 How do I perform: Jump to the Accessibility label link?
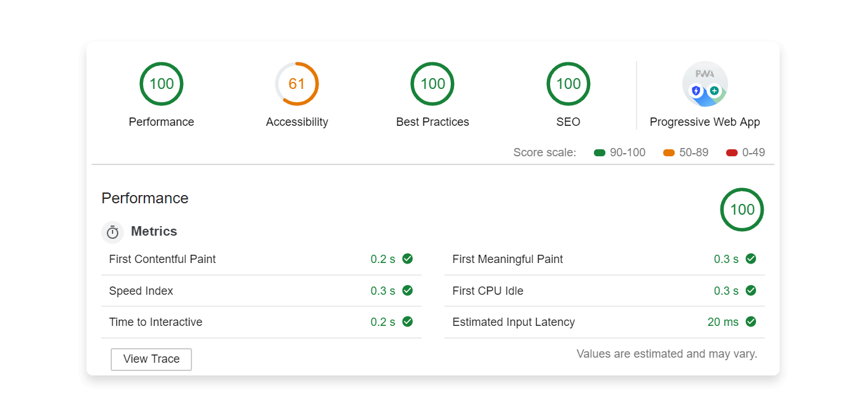297,122
